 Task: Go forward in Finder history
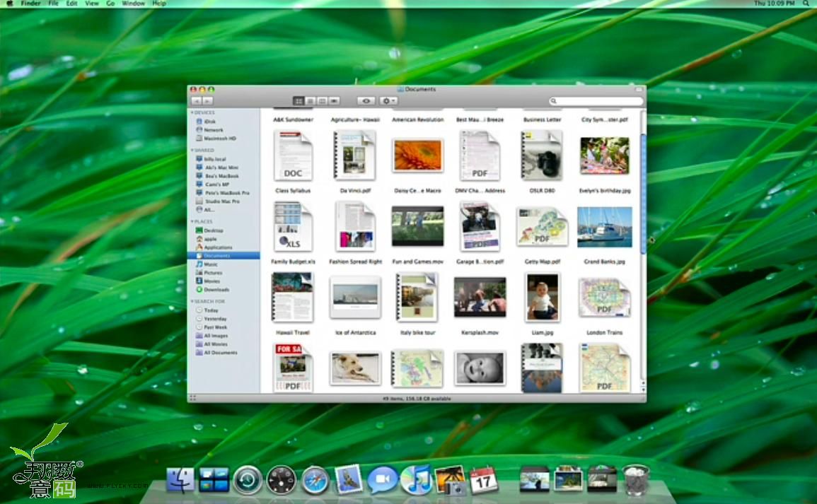[207, 101]
